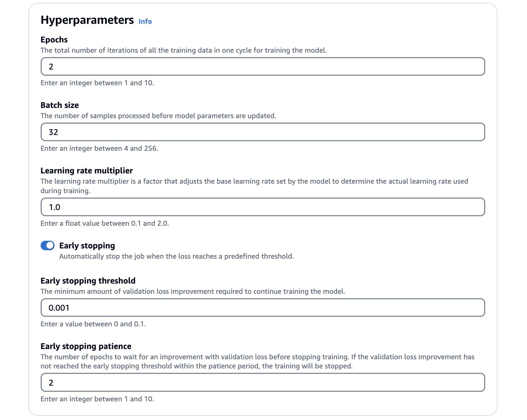527x420 pixels.
Task: Open the Hyperparameters Info link
Action: tap(145, 22)
